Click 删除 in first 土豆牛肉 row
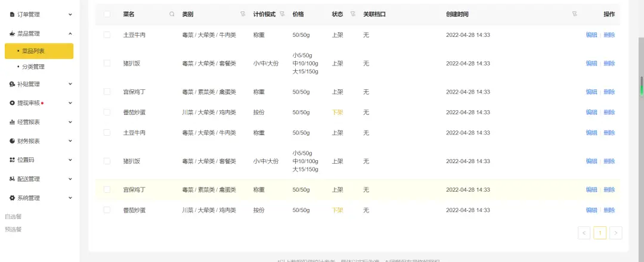644x262 pixels. pyautogui.click(x=609, y=35)
